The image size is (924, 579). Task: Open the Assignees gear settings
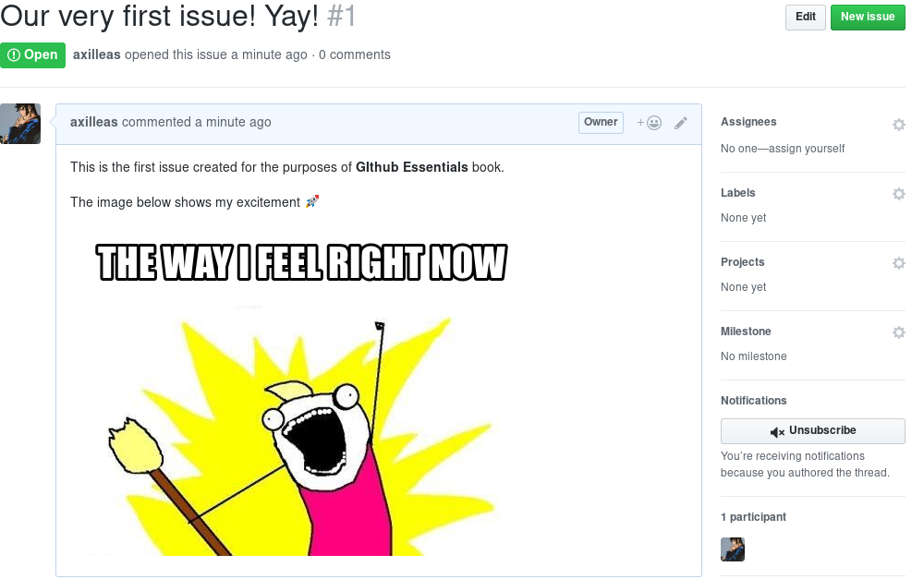tap(898, 125)
